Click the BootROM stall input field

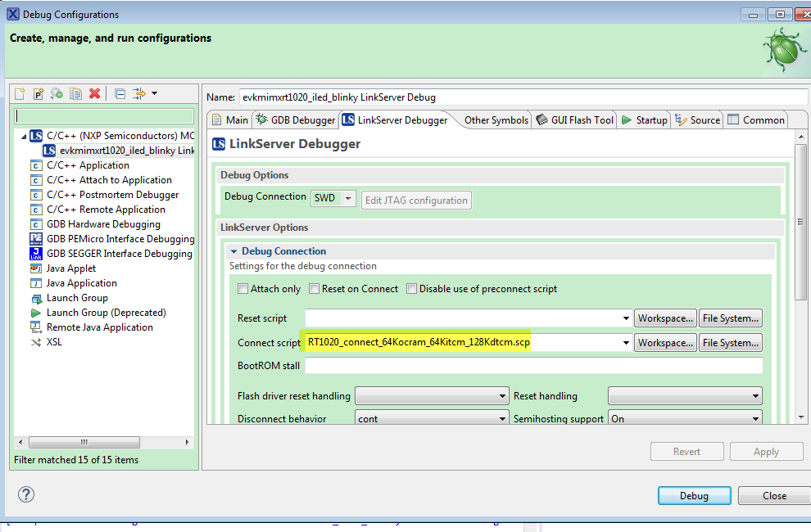click(x=534, y=366)
